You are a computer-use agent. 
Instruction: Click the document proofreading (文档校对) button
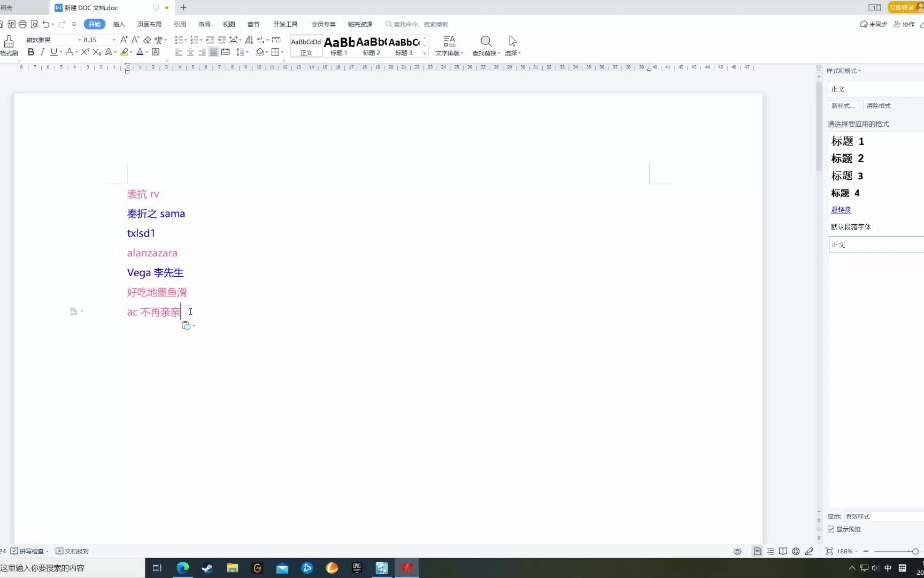coord(73,551)
